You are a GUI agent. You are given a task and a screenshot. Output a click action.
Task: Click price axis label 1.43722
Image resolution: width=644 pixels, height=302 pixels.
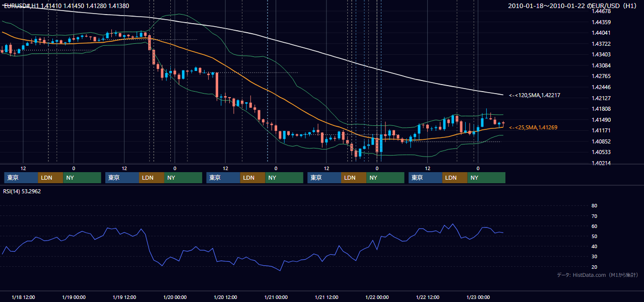pos(601,44)
